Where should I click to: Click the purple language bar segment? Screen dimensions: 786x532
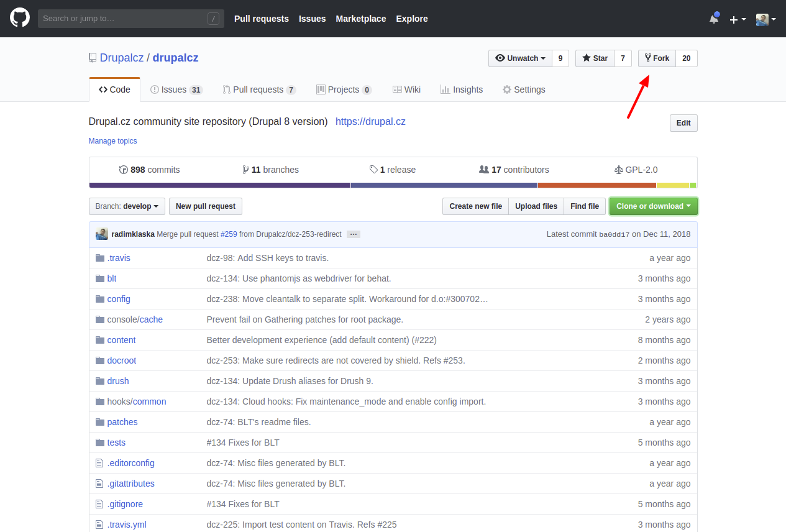pyautogui.click(x=220, y=185)
